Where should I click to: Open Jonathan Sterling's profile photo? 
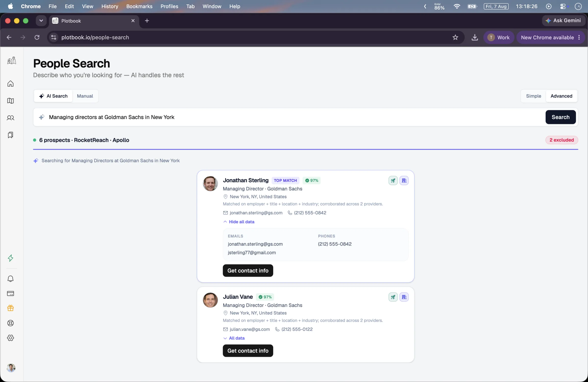[210, 184]
